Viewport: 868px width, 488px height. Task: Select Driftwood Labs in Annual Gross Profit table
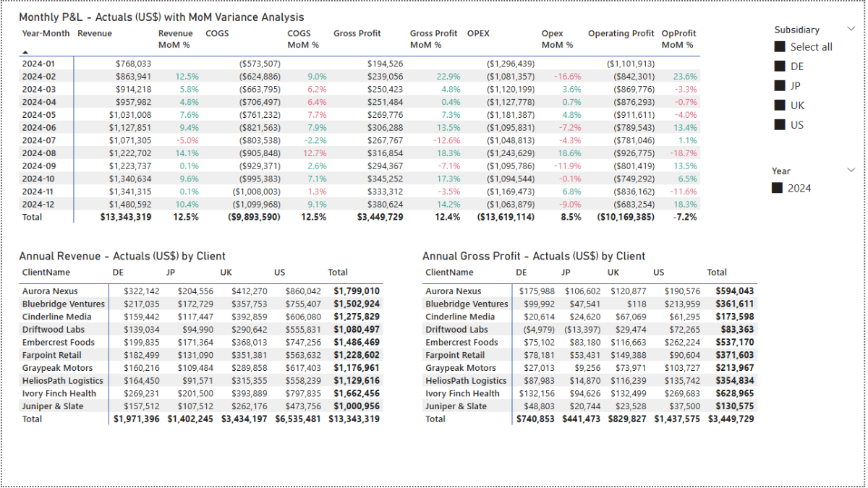pos(456,330)
